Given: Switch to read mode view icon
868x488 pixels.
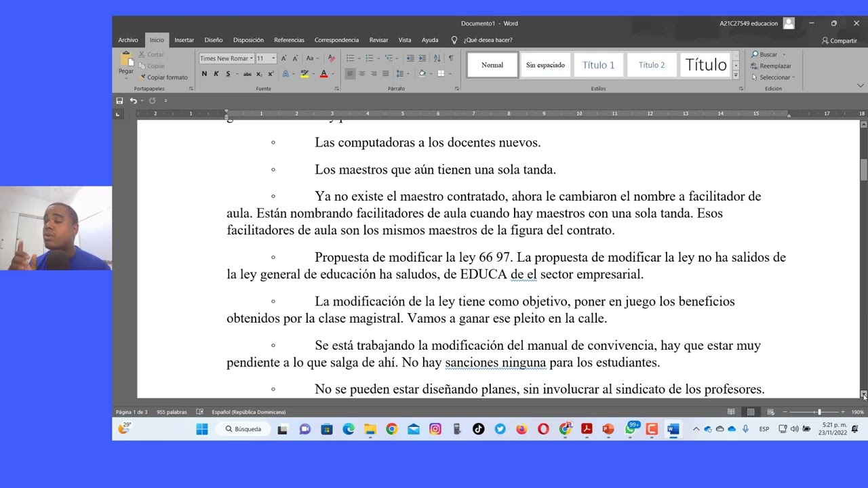Looking at the screenshot, I should click(x=731, y=412).
